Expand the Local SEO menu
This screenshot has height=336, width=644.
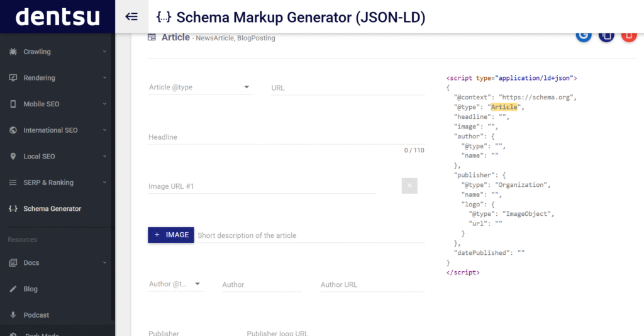point(105,156)
